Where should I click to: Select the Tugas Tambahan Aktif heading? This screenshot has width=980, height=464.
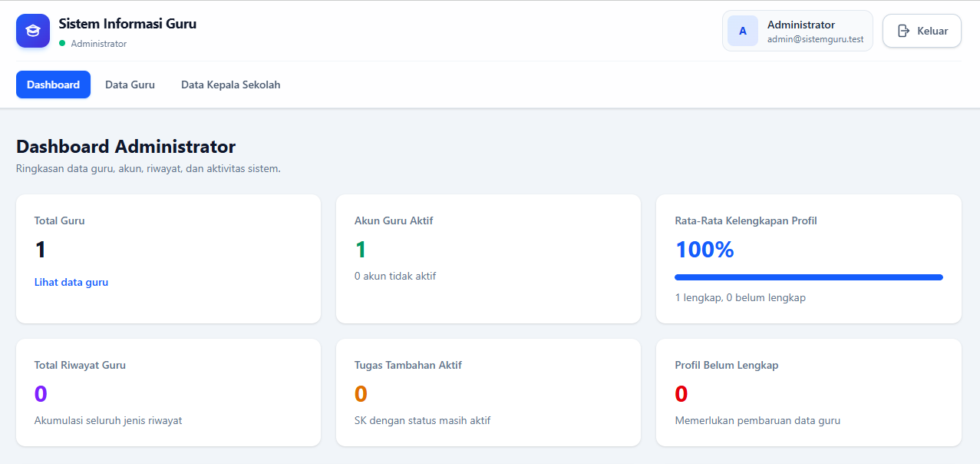[x=408, y=365]
